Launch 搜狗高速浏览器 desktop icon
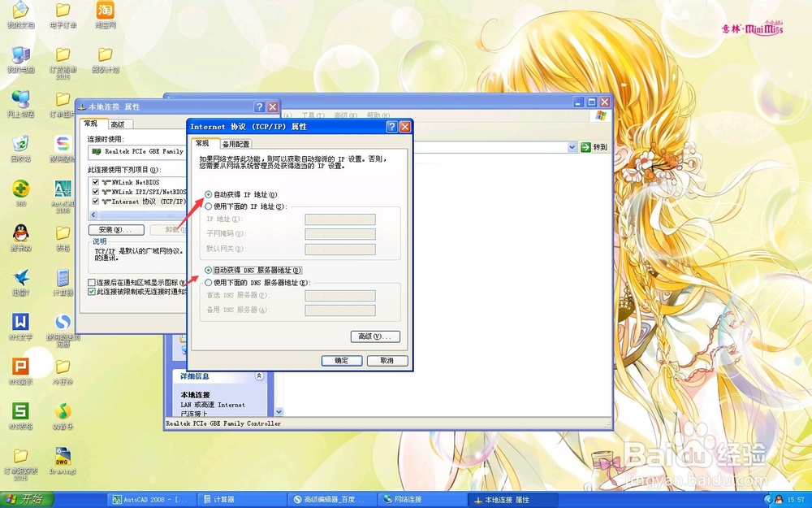Viewport: 812px width, 508px height. 63,330
